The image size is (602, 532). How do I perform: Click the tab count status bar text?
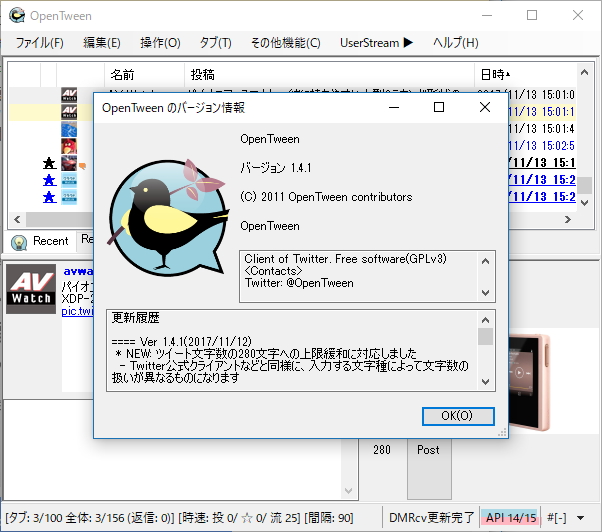pyautogui.click(x=179, y=518)
